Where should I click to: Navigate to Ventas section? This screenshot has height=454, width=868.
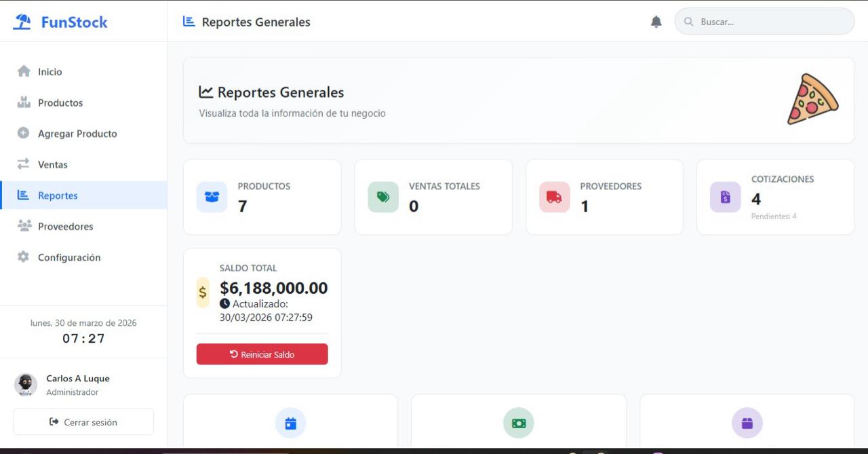[x=52, y=165]
